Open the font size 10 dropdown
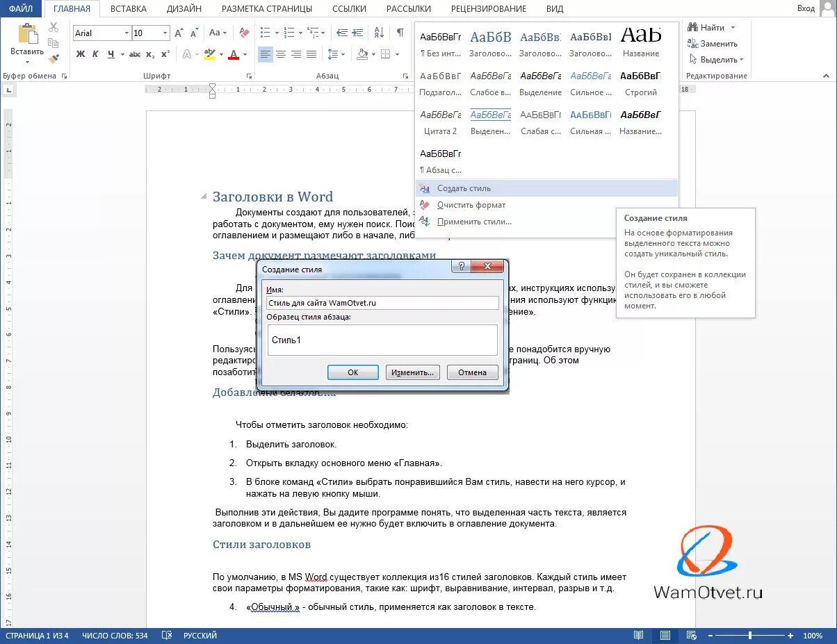 pyautogui.click(x=165, y=33)
